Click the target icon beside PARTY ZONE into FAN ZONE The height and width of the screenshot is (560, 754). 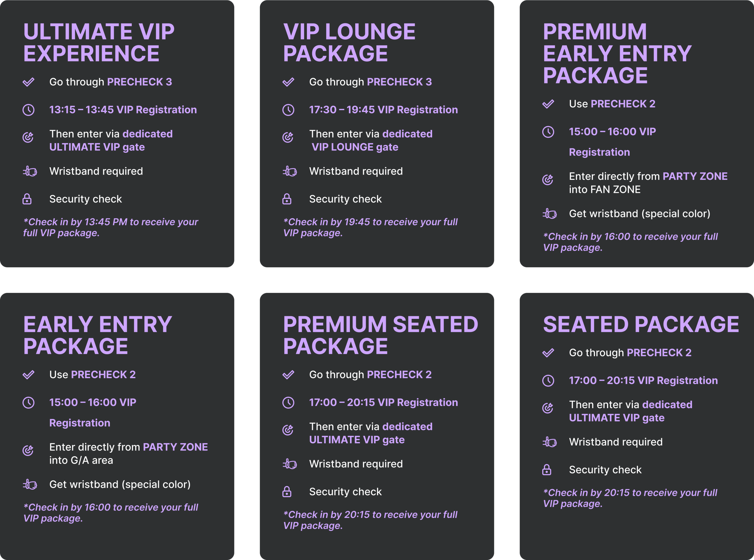(x=548, y=179)
